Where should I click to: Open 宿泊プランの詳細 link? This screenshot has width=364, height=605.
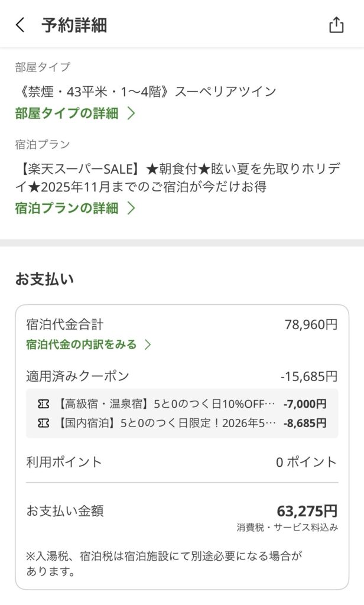pyautogui.click(x=67, y=208)
